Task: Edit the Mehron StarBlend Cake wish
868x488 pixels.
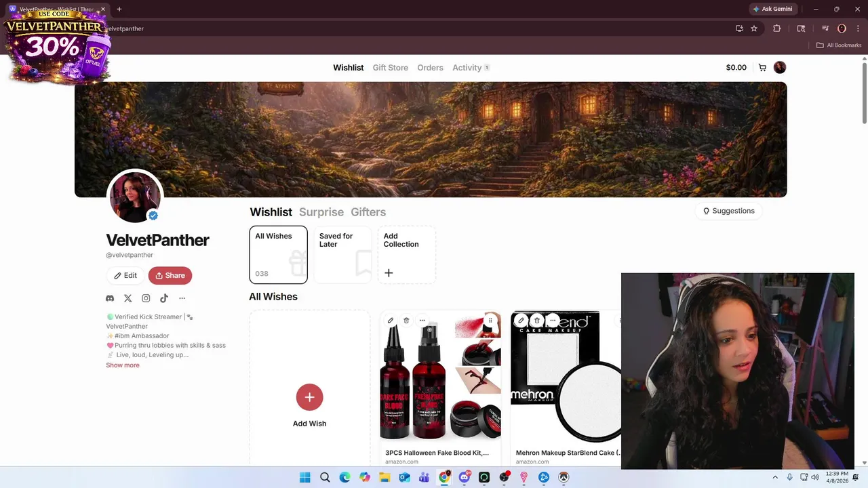Action: click(x=521, y=321)
